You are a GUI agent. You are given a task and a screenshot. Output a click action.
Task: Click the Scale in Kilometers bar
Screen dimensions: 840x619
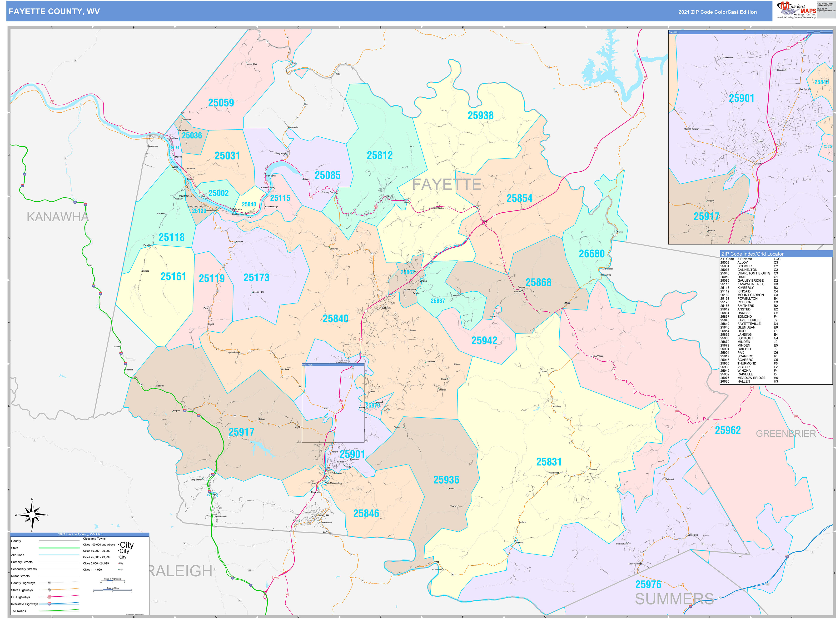click(112, 581)
